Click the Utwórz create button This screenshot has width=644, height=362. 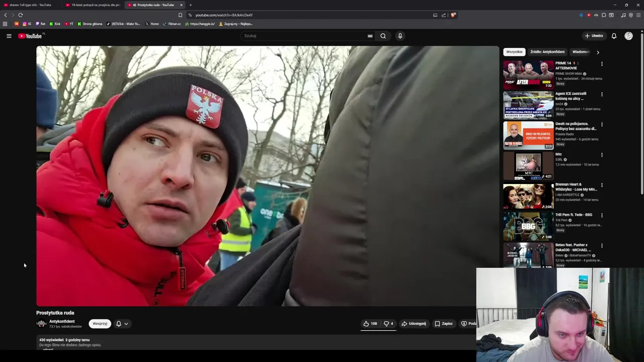594,36
